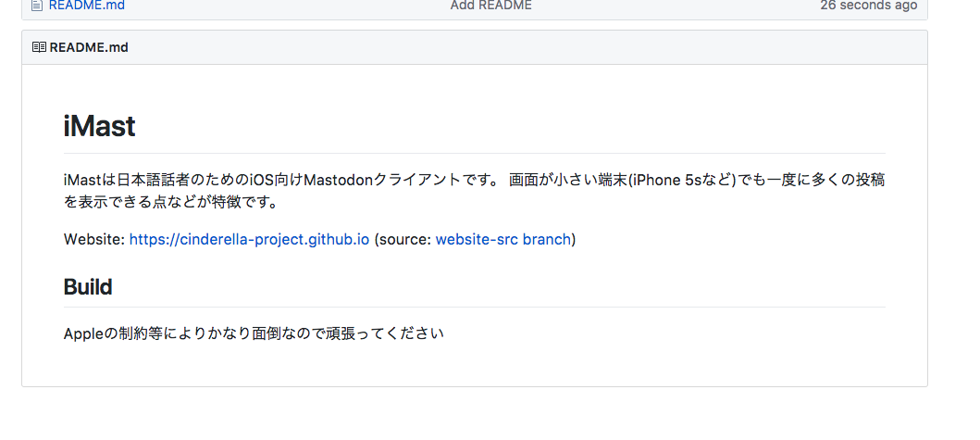Click the Apple build note sentence
The width and height of the screenshot is (980, 440).
click(254, 333)
